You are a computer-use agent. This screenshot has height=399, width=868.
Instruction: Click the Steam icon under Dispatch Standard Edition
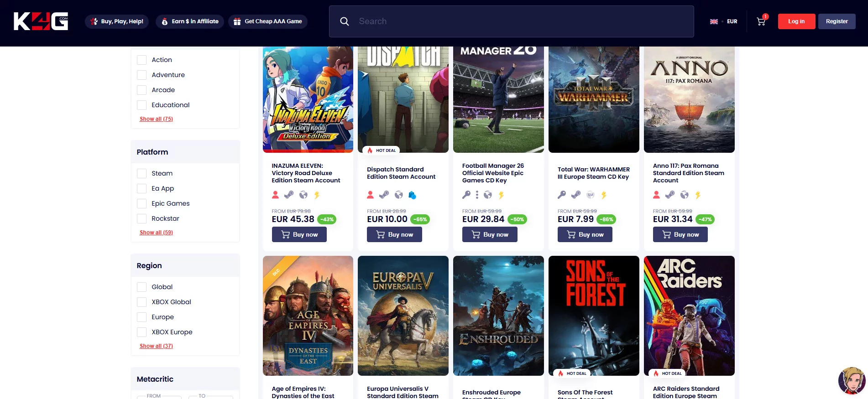tap(384, 195)
